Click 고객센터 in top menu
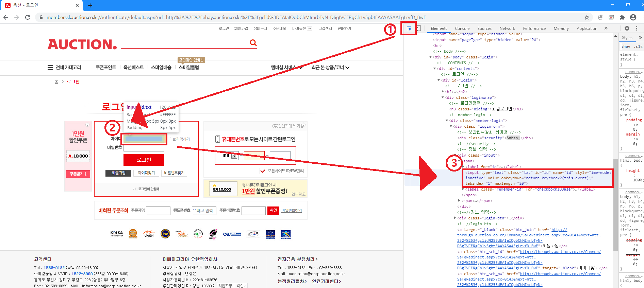The image size is (644, 288). (325, 29)
